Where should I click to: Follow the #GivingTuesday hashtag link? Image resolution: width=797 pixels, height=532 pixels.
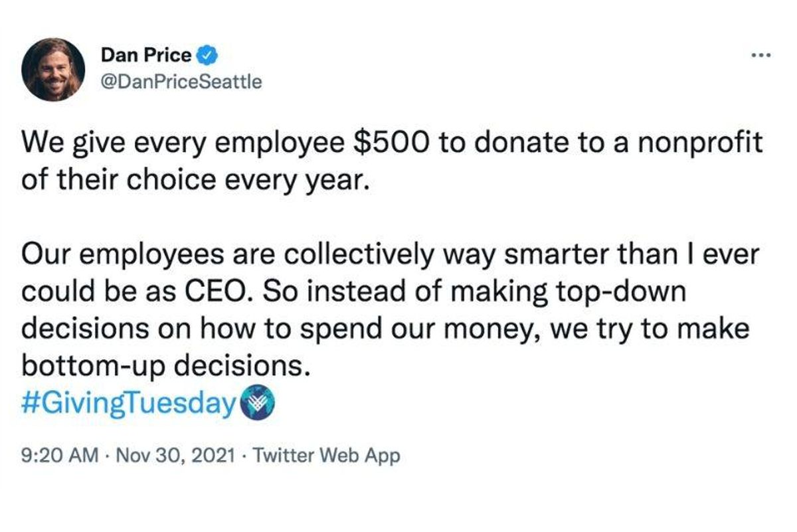coord(129,403)
